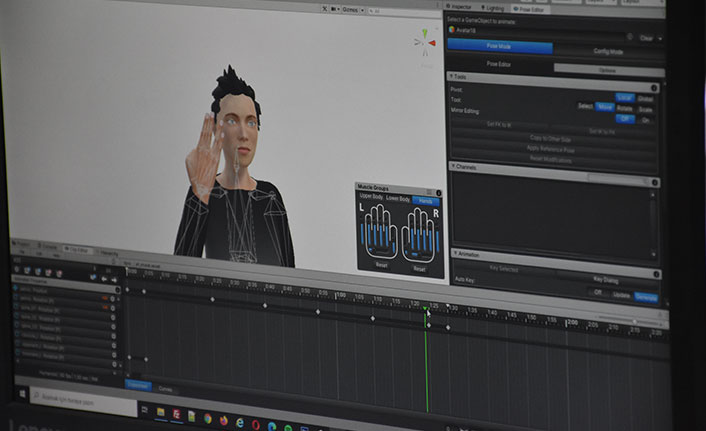Turn Mirror Editing On
Viewport: 706px width, 431px height.
click(x=646, y=120)
